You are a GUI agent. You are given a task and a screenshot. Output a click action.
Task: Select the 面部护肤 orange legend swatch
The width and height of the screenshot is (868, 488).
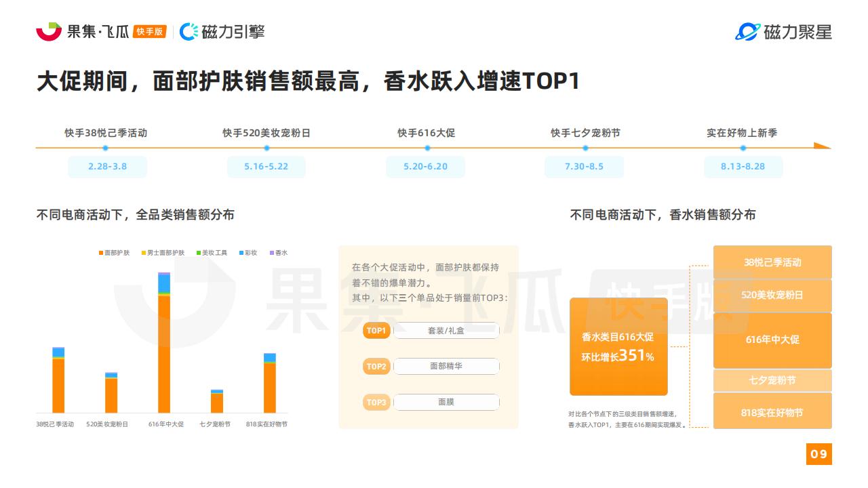101,253
